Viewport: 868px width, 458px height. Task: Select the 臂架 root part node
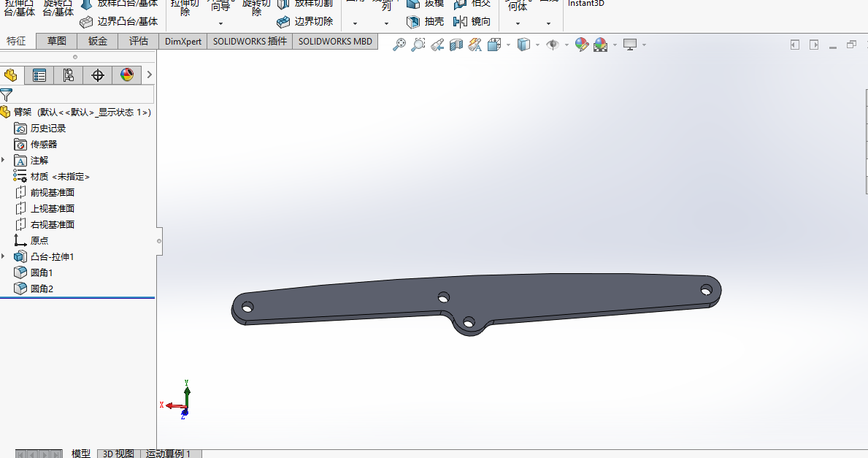coord(76,112)
